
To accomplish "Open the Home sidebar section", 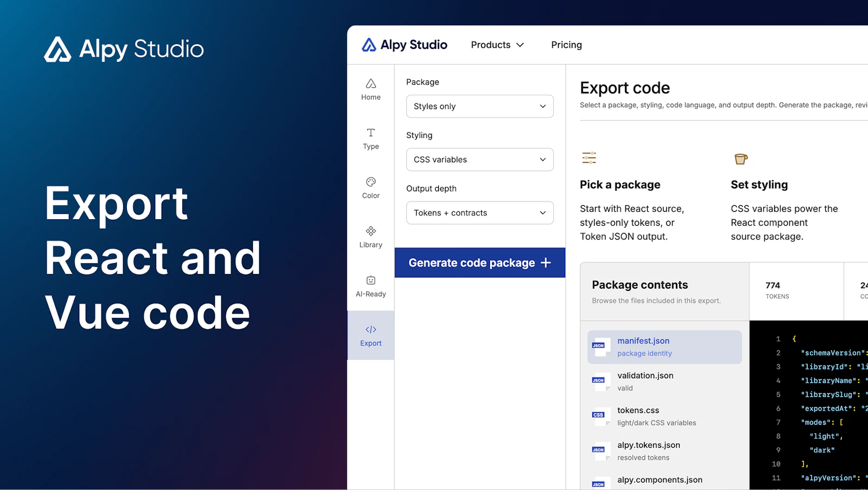I will pos(371,90).
